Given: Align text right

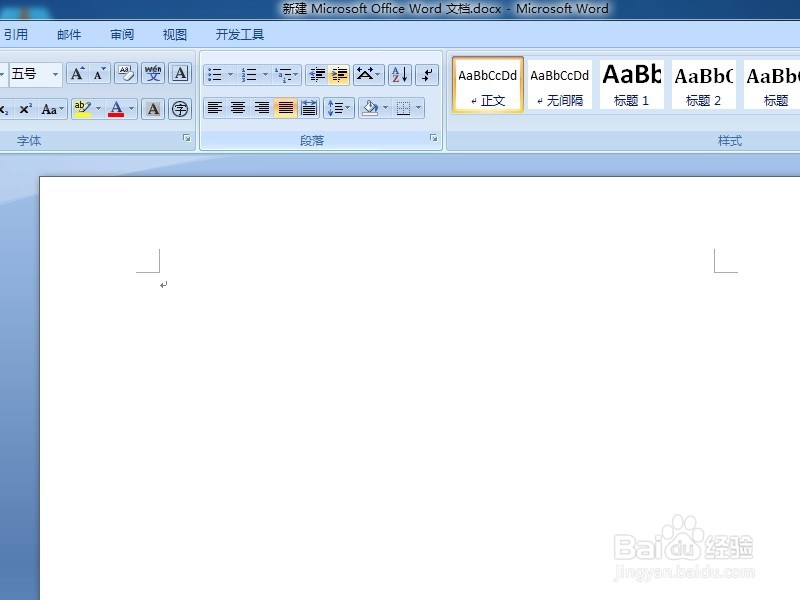Looking at the screenshot, I should point(262,108).
